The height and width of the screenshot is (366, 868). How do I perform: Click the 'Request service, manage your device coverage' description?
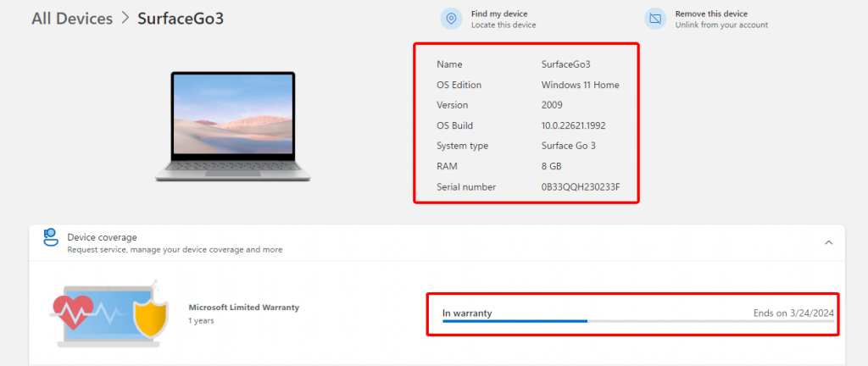[x=175, y=250]
